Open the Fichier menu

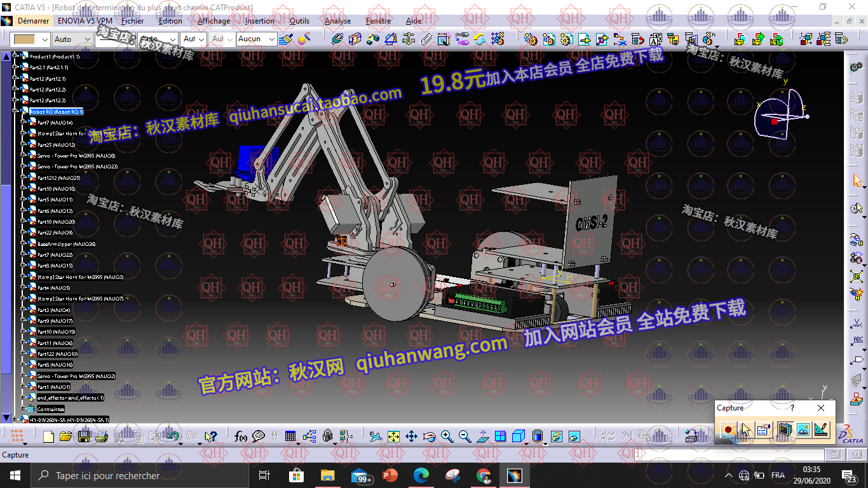pyautogui.click(x=132, y=20)
